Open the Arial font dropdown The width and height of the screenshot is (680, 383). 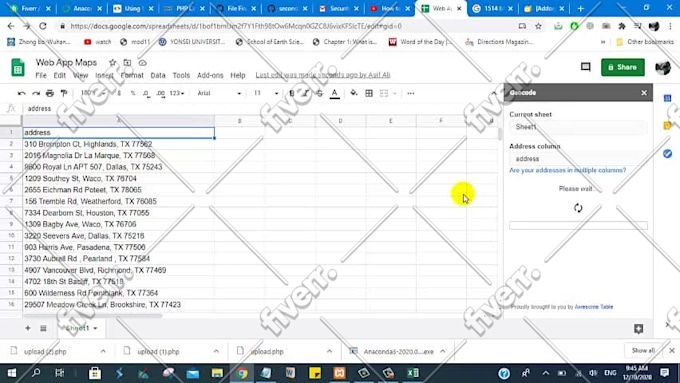(219, 93)
